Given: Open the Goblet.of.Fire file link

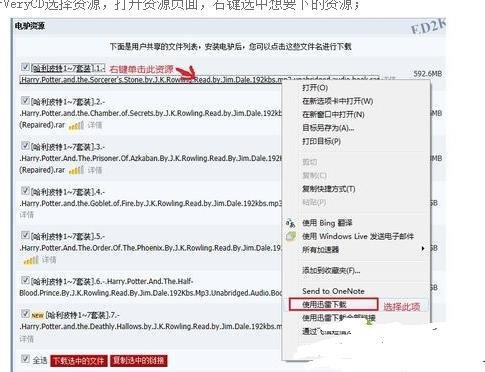Looking at the screenshot, I should [x=151, y=203].
